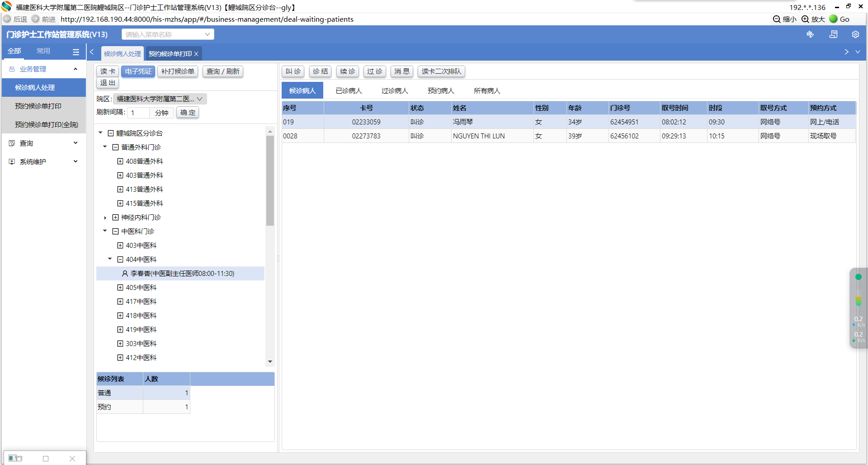This screenshot has height=465, width=868.
Task: Click the green dot on the floating widget
Action: coord(859,277)
